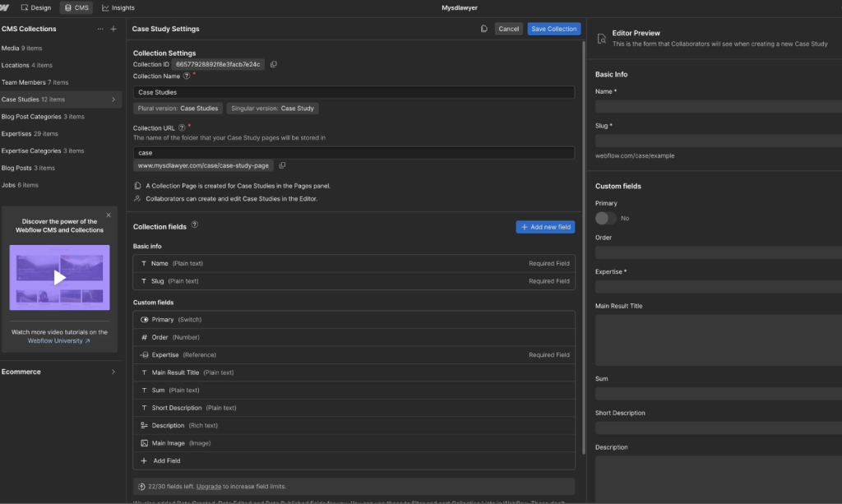Select the Locations collection
This screenshot has width=842, height=504.
(x=61, y=66)
